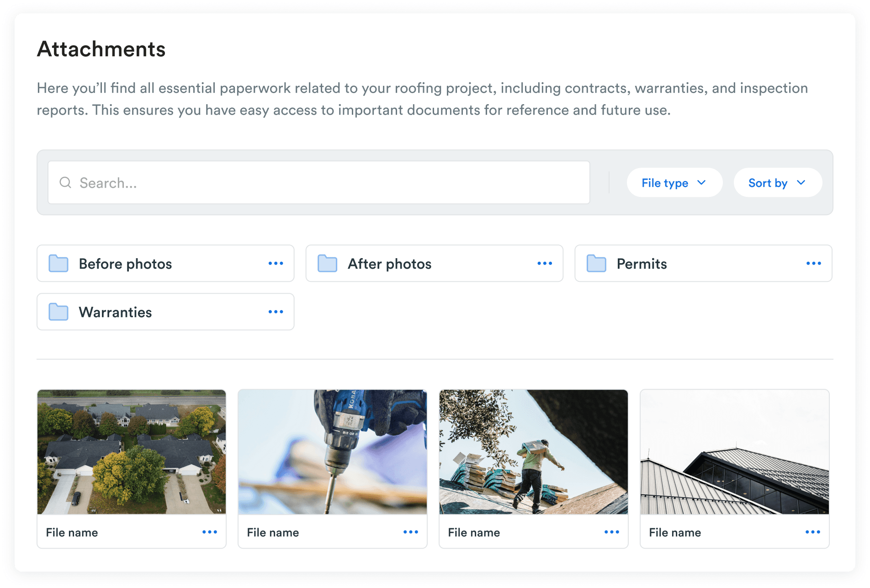Open the aerial neighborhood houses thumbnail
The height and width of the screenshot is (588, 870).
132,452
